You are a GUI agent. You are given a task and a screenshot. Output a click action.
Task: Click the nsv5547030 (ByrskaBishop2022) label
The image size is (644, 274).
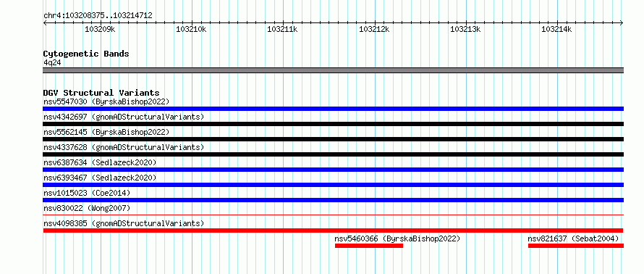pyautogui.click(x=106, y=101)
